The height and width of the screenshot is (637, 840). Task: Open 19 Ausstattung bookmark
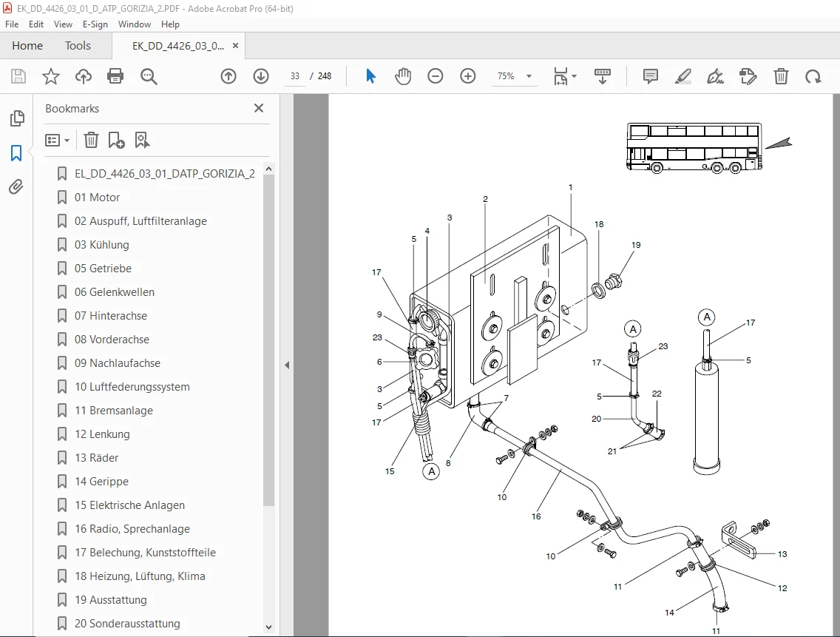[110, 600]
